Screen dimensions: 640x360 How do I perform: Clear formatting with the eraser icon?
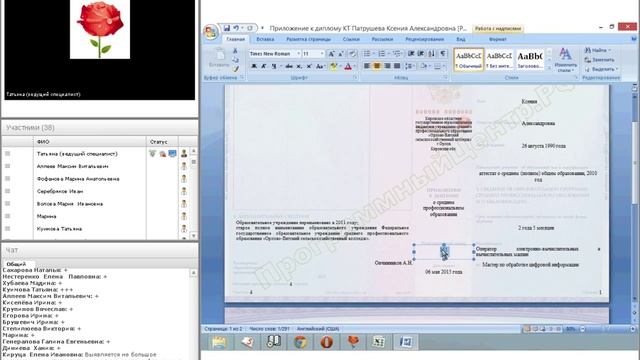tap(353, 53)
